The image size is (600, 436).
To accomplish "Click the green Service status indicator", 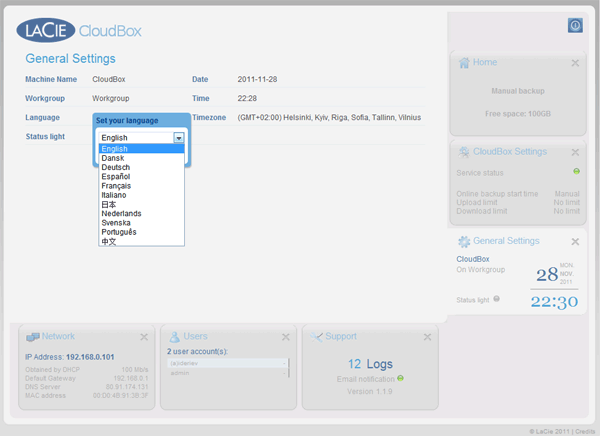I will point(576,171).
